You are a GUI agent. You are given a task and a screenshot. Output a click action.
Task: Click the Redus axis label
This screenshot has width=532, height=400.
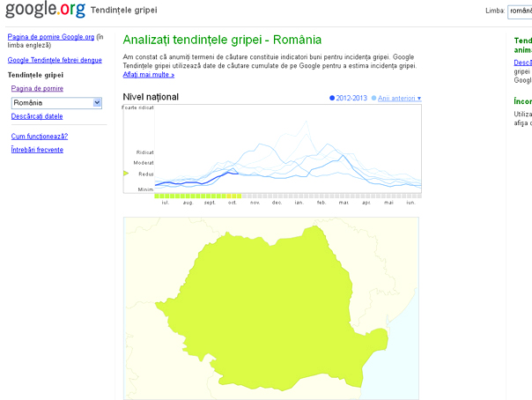point(146,174)
